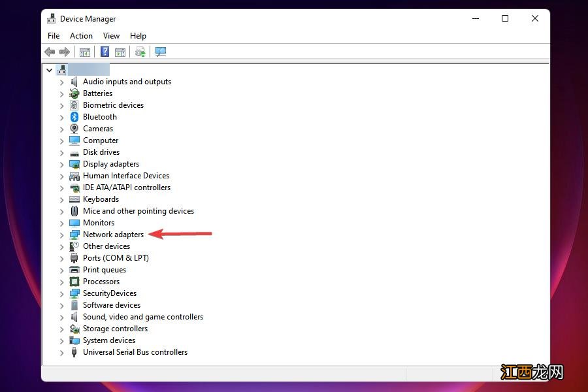
Task: Collapse the computer node at tree top
Action: [49, 70]
